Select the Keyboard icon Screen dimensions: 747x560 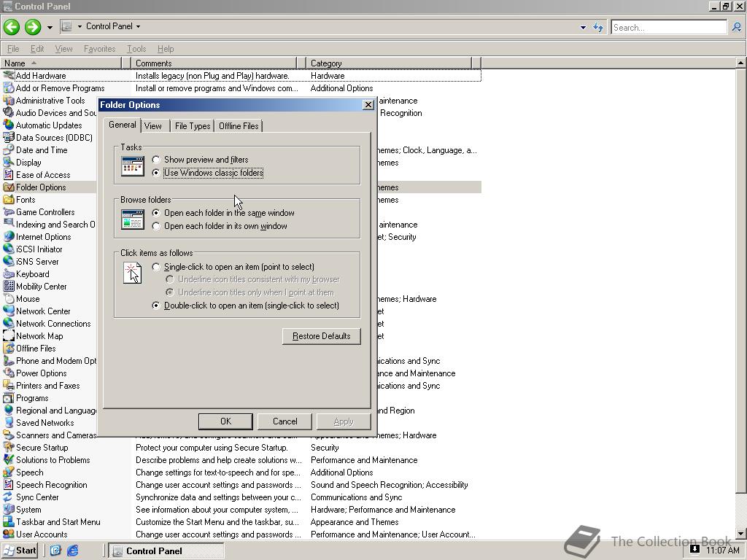click(9, 273)
